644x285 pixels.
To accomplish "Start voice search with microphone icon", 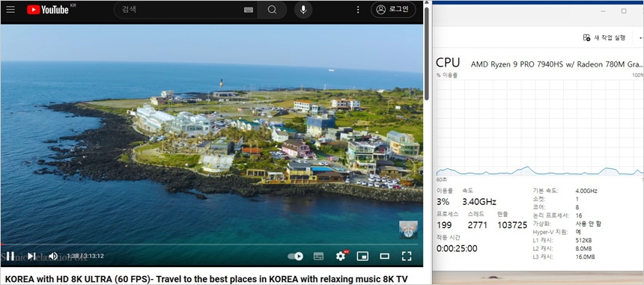I will click(303, 10).
